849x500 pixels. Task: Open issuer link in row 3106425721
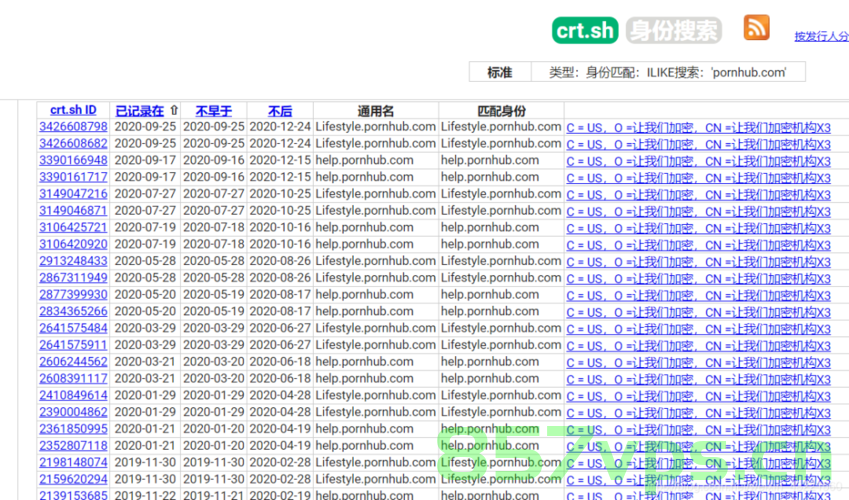click(x=698, y=229)
